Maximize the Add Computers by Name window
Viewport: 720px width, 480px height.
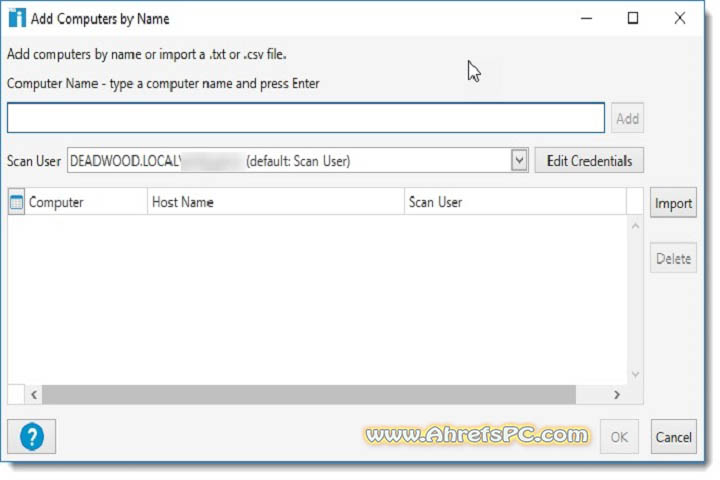[x=633, y=18]
